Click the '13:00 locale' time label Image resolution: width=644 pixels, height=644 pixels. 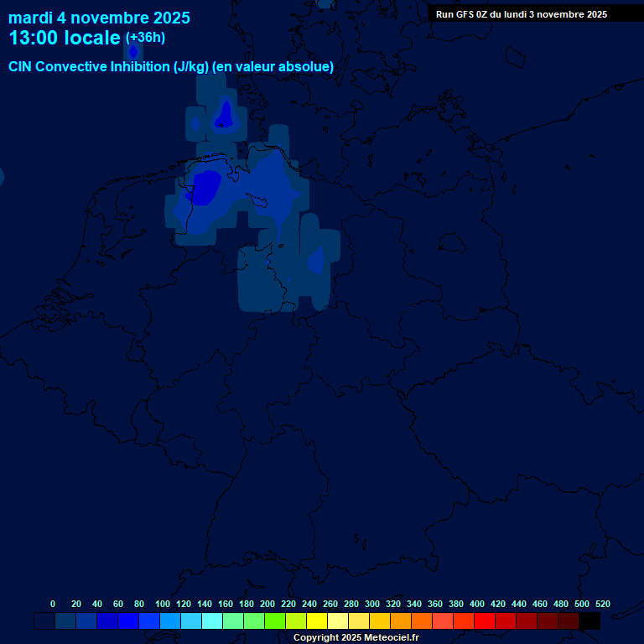click(65, 38)
